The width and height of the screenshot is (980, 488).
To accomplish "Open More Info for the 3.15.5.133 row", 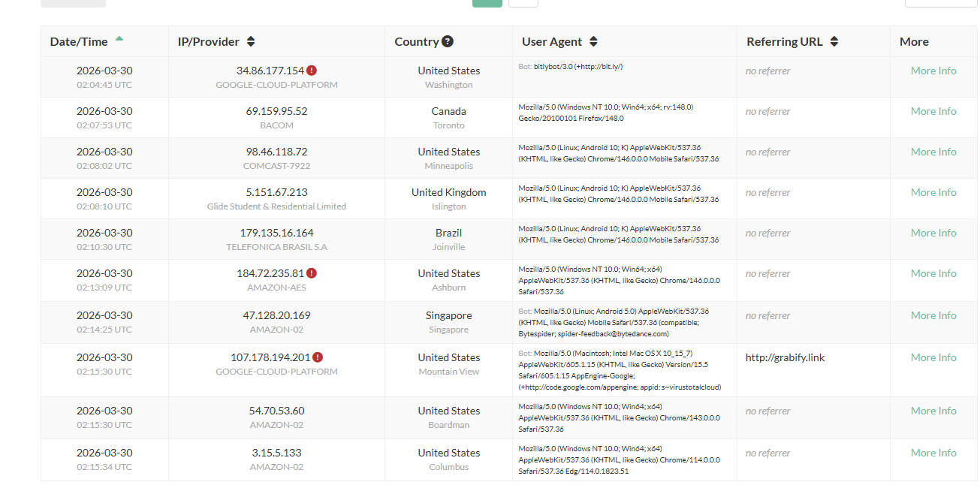I will (x=933, y=453).
